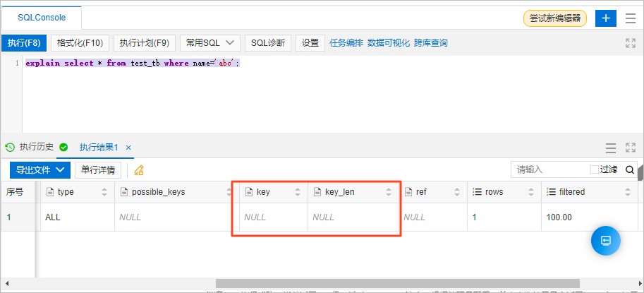The width and height of the screenshot is (644, 293).
Task: Sort by the ref column arrows
Action: pyautogui.click(x=457, y=192)
